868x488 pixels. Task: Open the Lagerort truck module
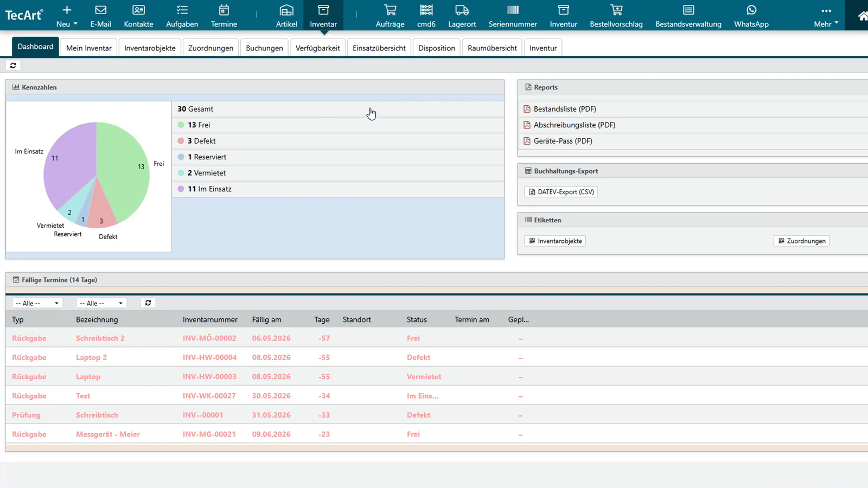pyautogui.click(x=462, y=16)
